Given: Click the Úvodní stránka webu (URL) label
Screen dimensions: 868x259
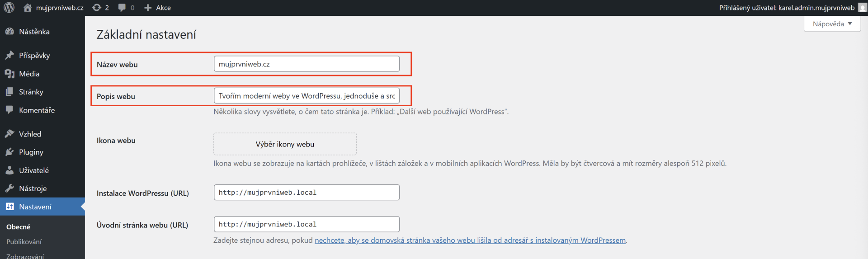Looking at the screenshot, I should 142,225.
